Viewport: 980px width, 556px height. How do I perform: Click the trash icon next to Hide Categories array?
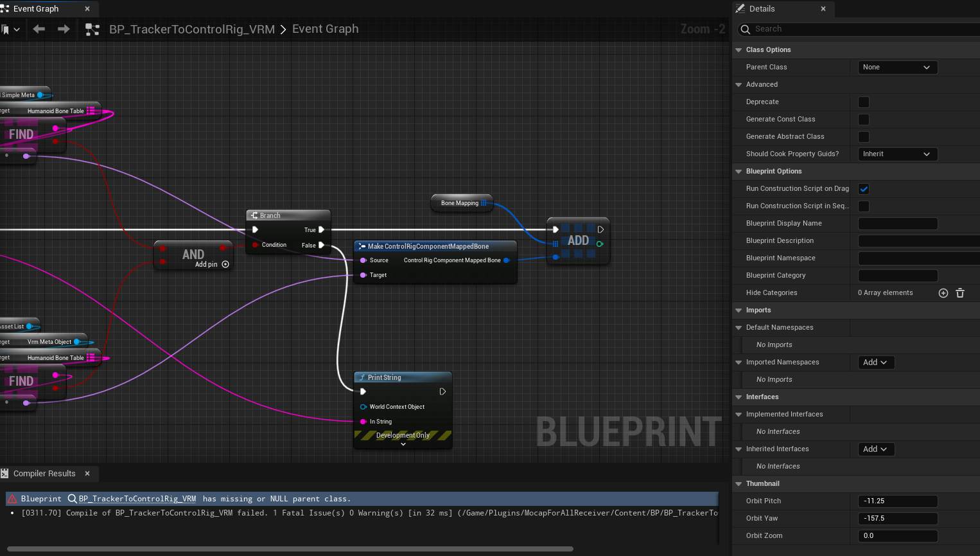pyautogui.click(x=960, y=292)
